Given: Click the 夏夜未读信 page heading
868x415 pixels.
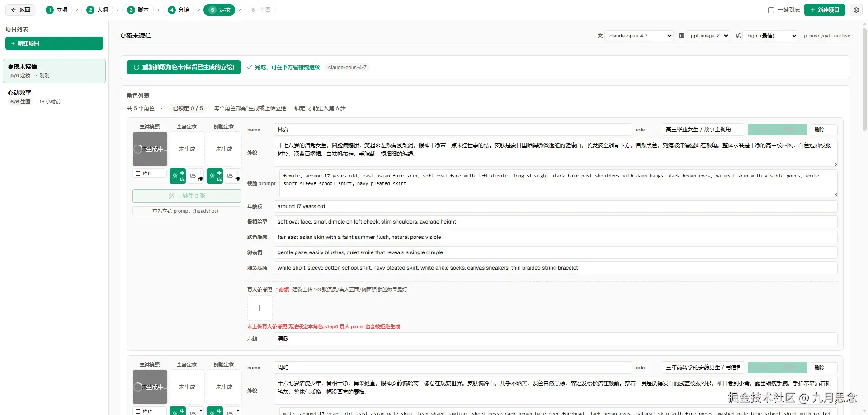Looking at the screenshot, I should pos(136,36).
